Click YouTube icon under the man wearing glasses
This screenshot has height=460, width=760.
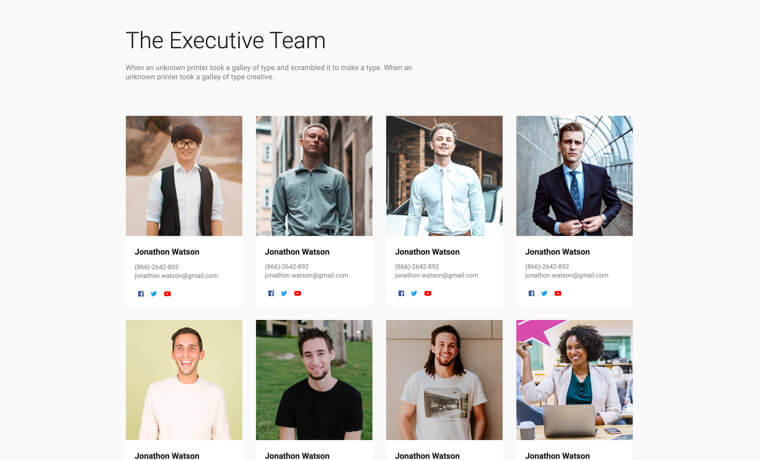coord(167,293)
